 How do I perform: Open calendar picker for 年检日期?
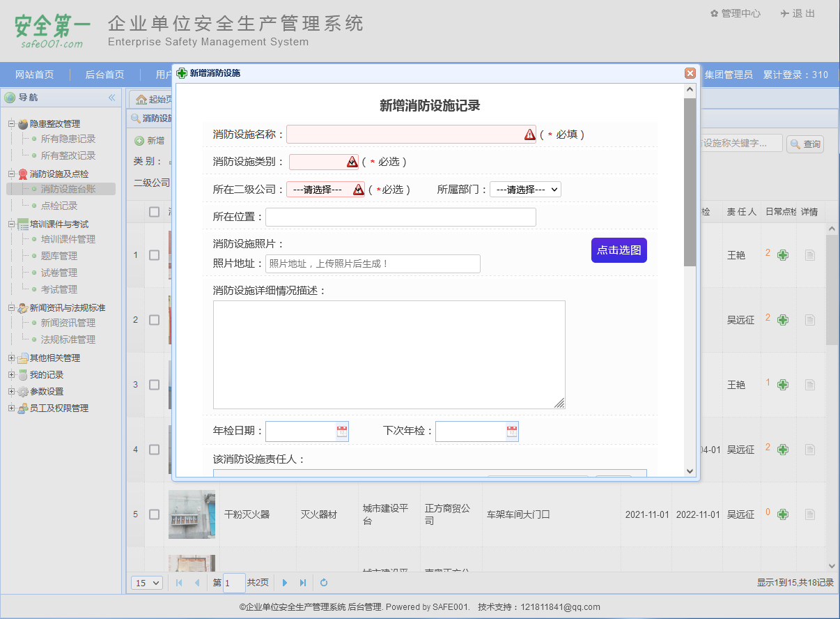coord(342,431)
